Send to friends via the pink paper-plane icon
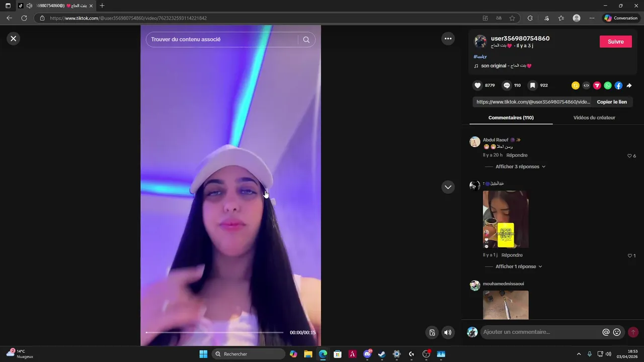 [x=597, y=85]
